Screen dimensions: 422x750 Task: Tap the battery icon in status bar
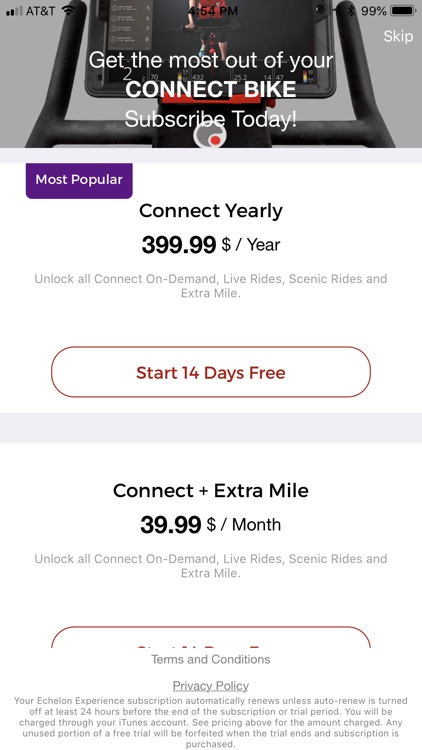[x=404, y=11]
